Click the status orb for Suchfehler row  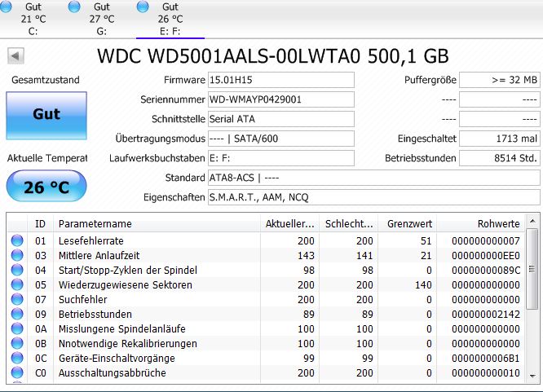pyautogui.click(x=17, y=299)
